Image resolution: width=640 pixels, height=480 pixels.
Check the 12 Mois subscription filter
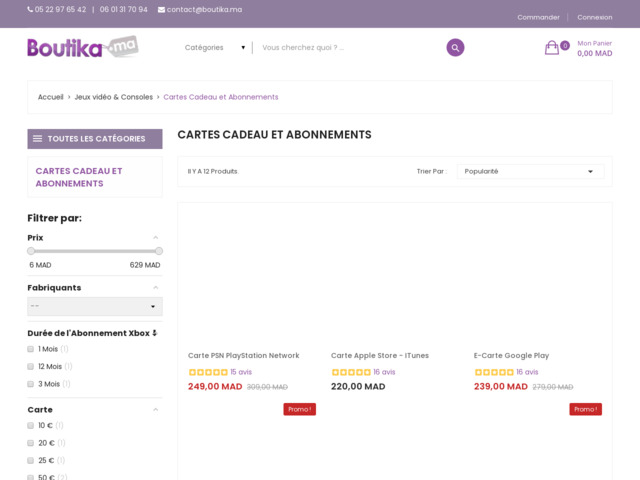click(31, 367)
